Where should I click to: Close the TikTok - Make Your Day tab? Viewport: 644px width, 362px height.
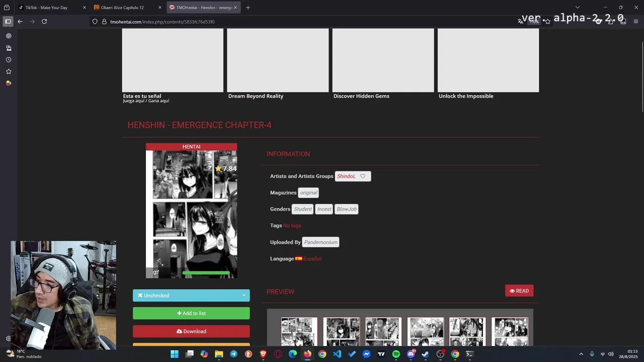coord(84,8)
